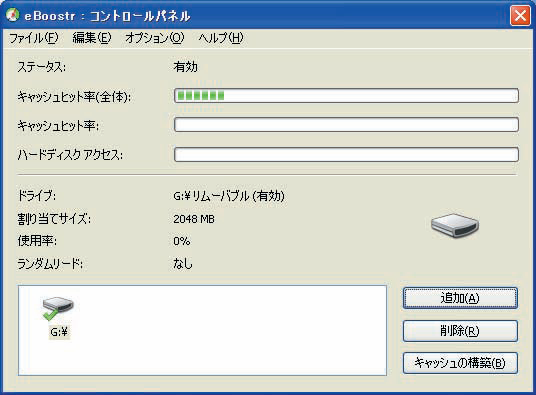Click the ランダムリード: label

tap(50, 263)
